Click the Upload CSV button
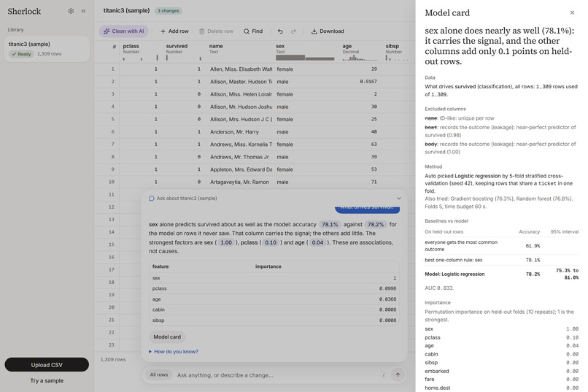 47,364
